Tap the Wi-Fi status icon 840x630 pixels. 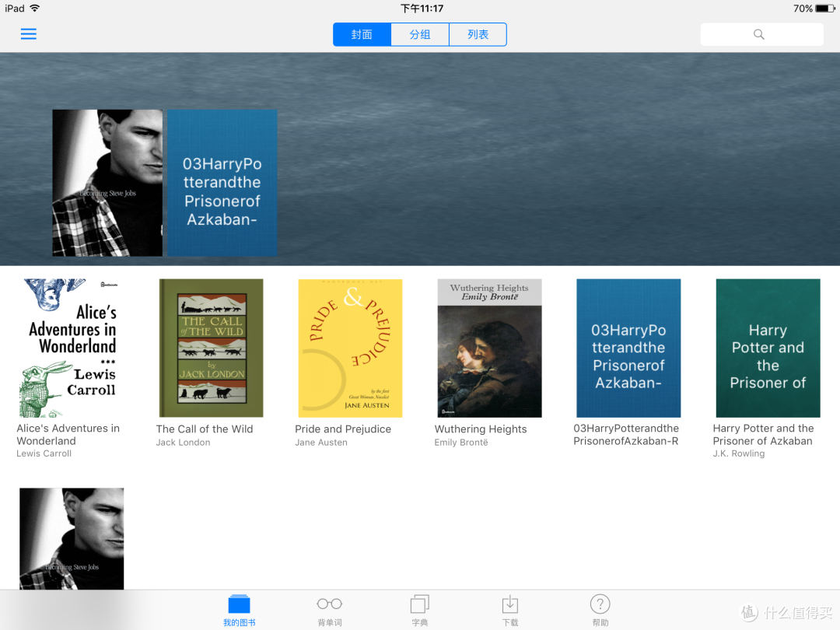coord(35,8)
